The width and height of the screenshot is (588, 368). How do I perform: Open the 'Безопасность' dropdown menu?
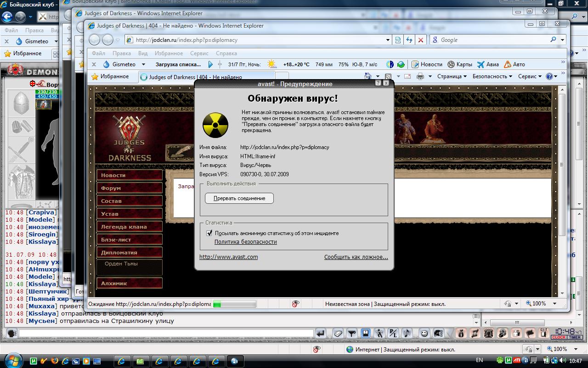click(x=492, y=76)
